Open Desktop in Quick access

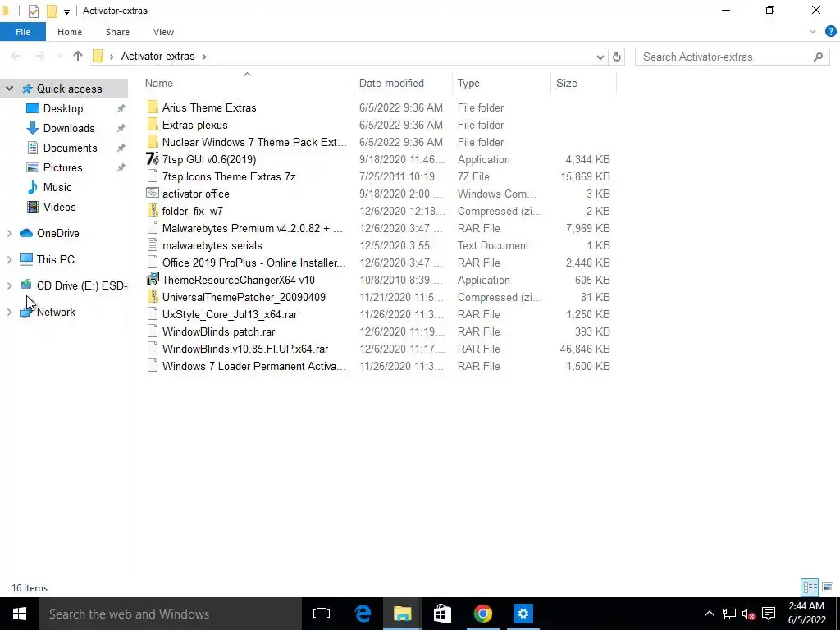pyautogui.click(x=62, y=109)
